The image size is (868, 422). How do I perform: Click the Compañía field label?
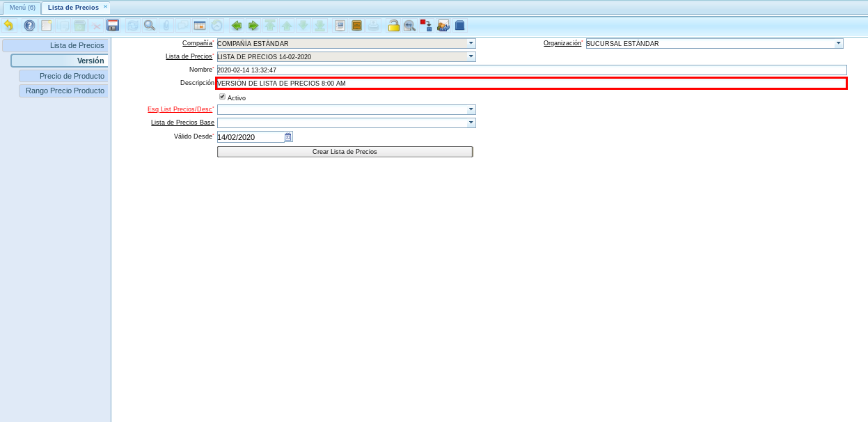pos(197,43)
